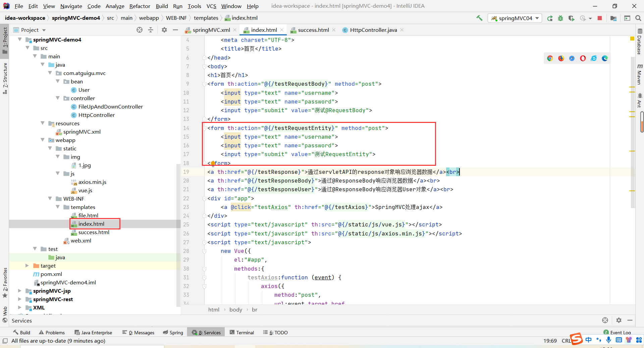Click the Build project hammer icon
Screen dimensions: 644x348
pyautogui.click(x=479, y=18)
